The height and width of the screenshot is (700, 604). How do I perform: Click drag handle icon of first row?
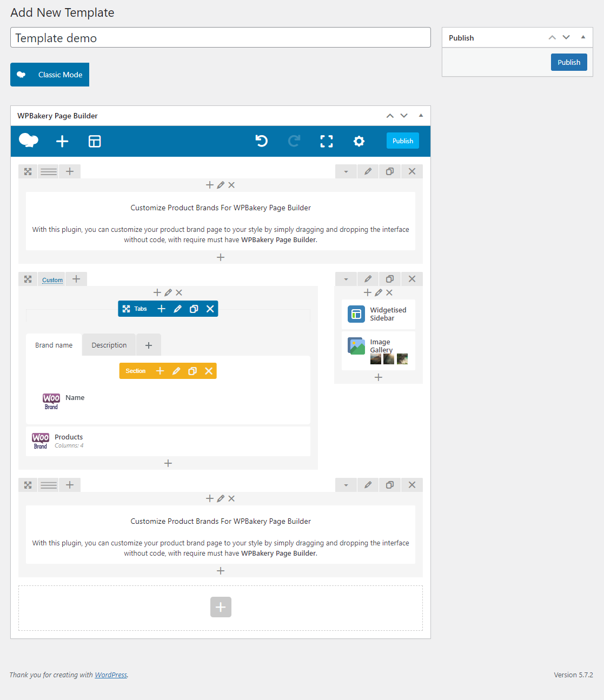pos(28,171)
